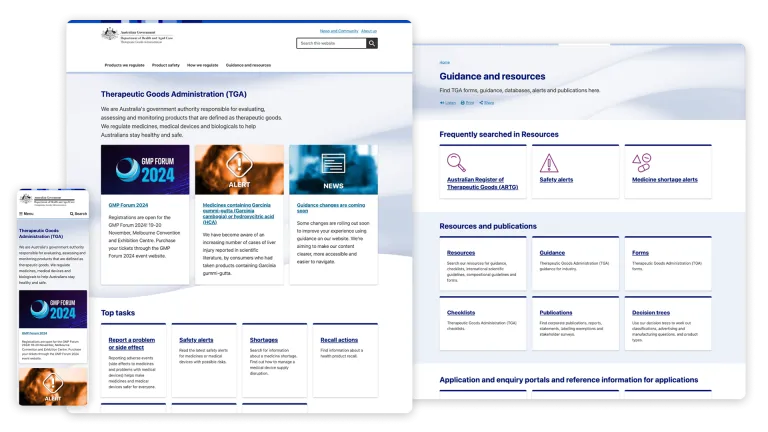Image resolution: width=768 pixels, height=432 pixels.
Task: Open the 'Decision trees' card link
Action: click(650, 312)
